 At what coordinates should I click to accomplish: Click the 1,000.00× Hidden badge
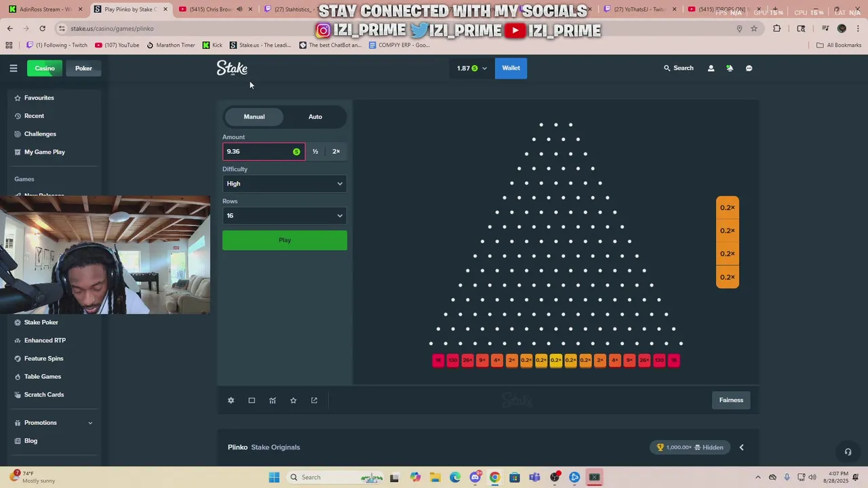tap(690, 447)
